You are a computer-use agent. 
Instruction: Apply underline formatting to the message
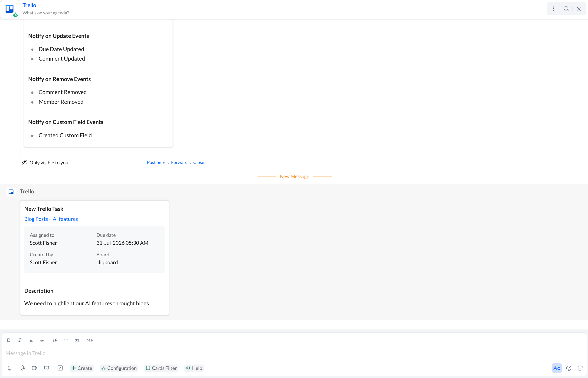coord(31,340)
